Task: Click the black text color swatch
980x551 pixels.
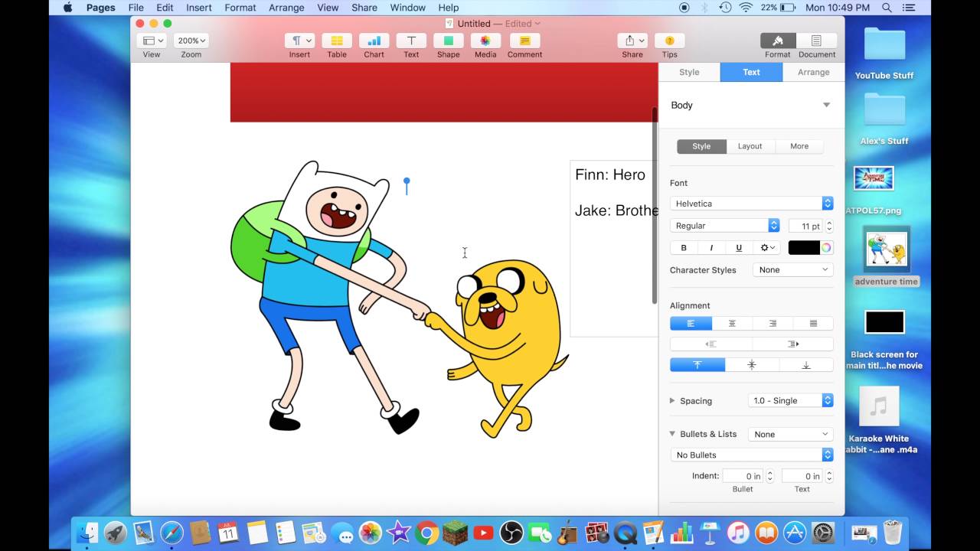Action: [804, 248]
